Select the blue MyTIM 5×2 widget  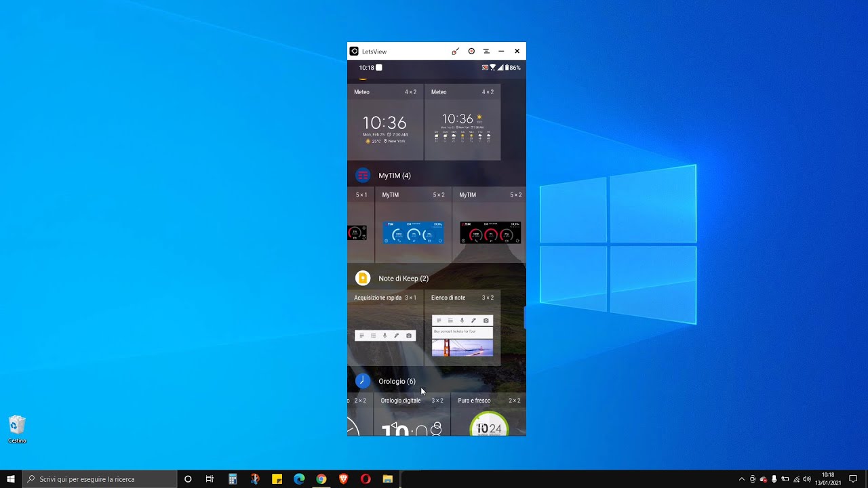click(413, 225)
